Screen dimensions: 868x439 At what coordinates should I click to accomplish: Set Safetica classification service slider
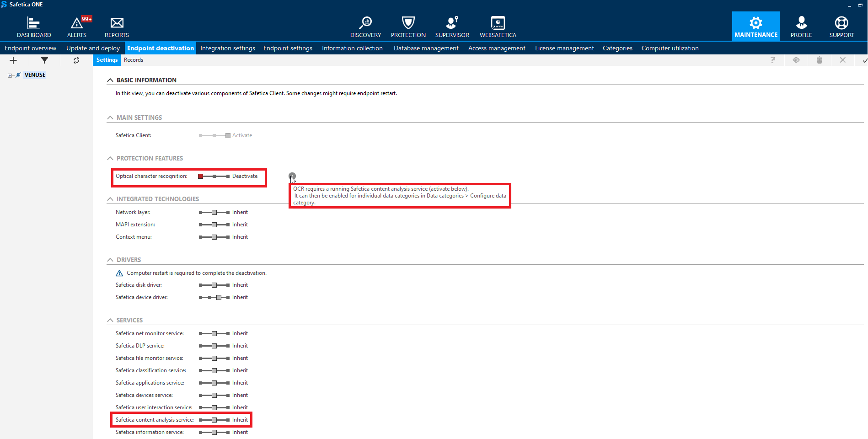point(214,370)
